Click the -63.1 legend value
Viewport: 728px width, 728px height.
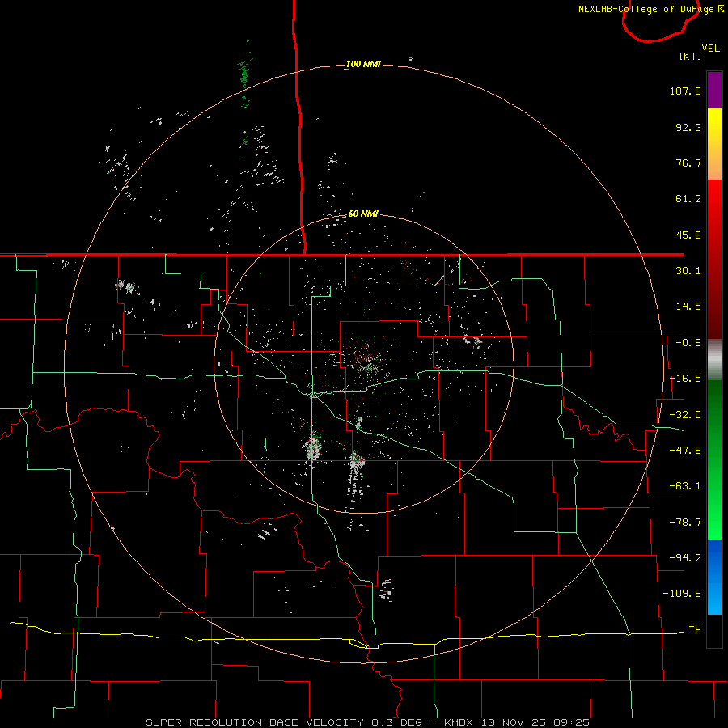pos(685,486)
